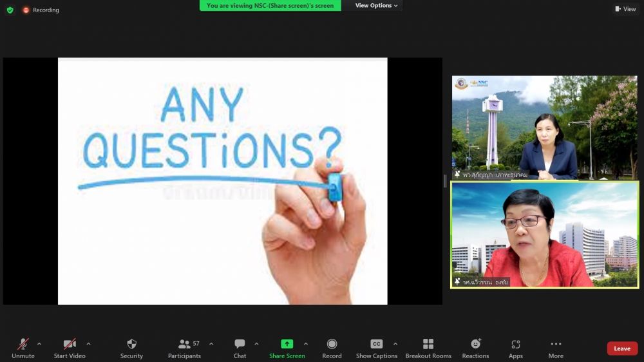
Task: Click the green Share Screen icon
Action: [287, 345]
